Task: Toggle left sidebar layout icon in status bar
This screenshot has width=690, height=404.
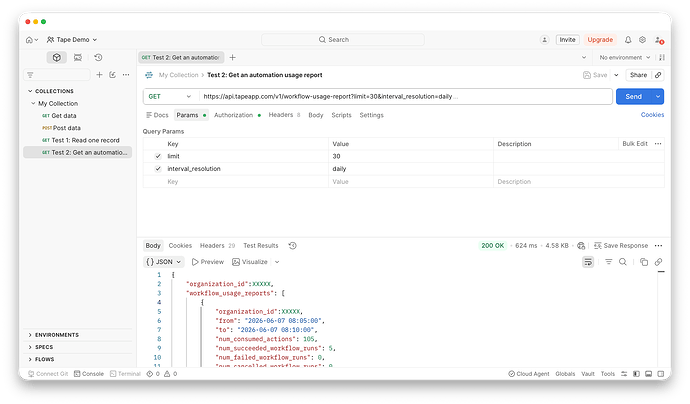Action: click(636, 374)
